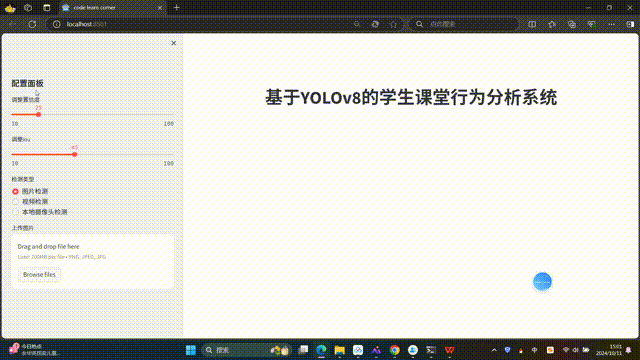Open the browser settings ellipsis menu
This screenshot has height=360, width=640.
(x=611, y=24)
